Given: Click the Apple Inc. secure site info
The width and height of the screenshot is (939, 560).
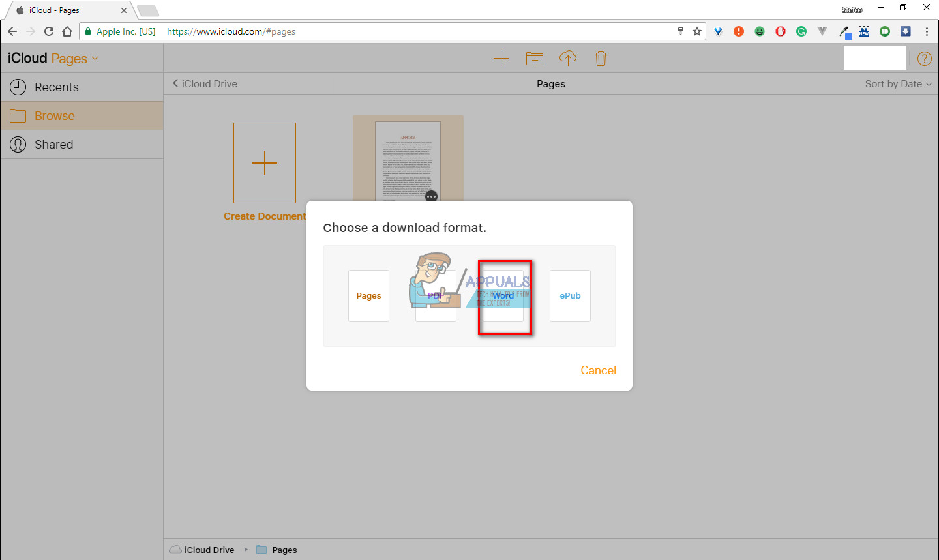Looking at the screenshot, I should pos(120,31).
